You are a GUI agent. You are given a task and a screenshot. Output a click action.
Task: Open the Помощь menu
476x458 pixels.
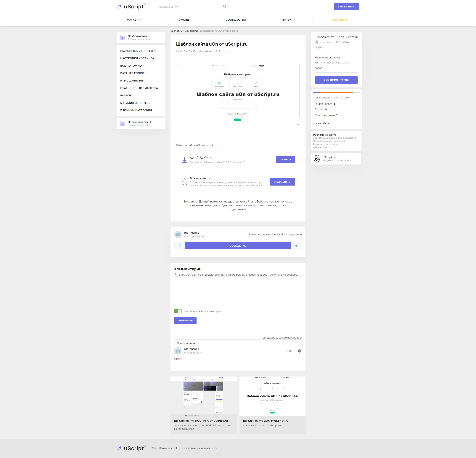coord(183,20)
